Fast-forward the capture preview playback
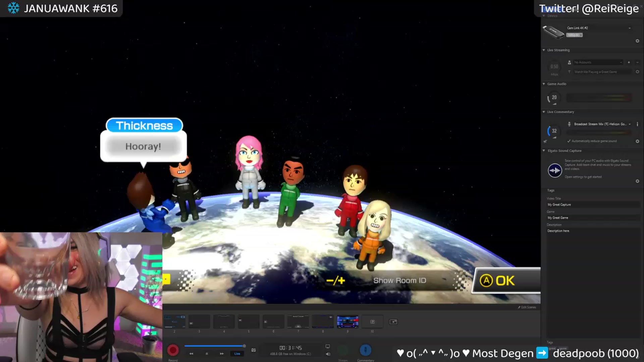 [x=222, y=354]
